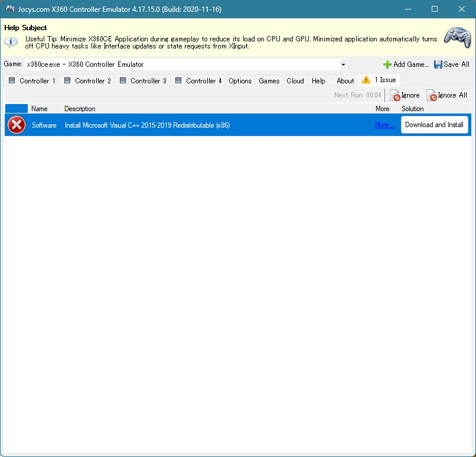Viewport: 476px width, 457px height.
Task: Switch to the Controller 1 tab
Action: 32,81
